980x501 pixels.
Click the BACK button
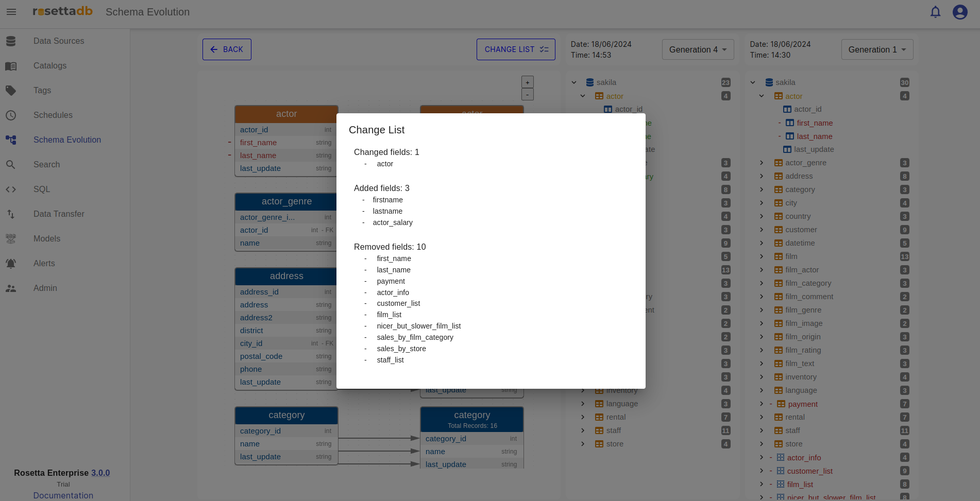[227, 49]
